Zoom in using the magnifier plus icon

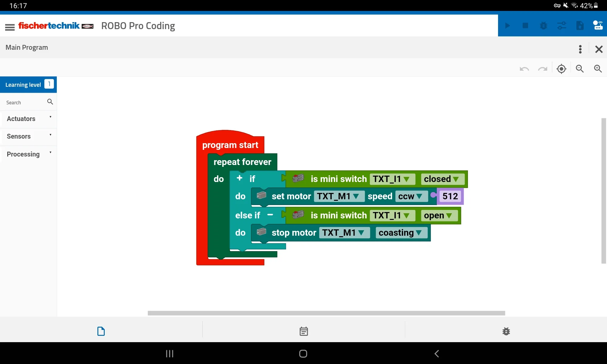tap(597, 69)
